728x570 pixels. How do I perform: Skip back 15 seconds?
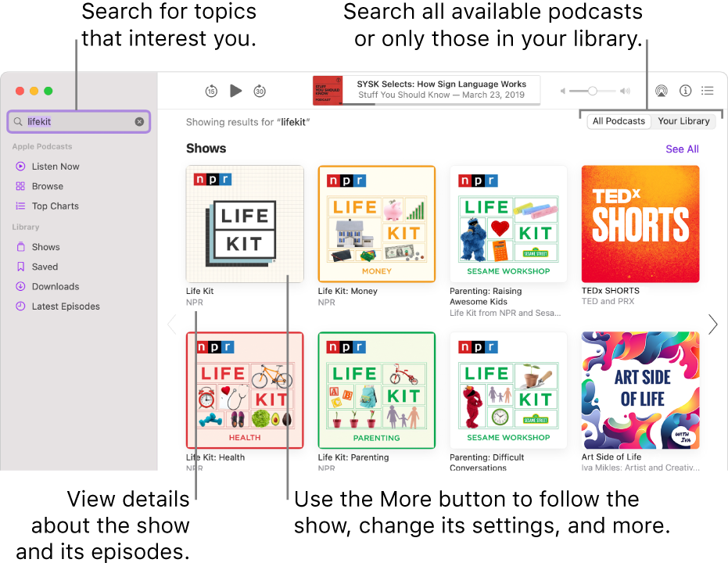coord(211,91)
